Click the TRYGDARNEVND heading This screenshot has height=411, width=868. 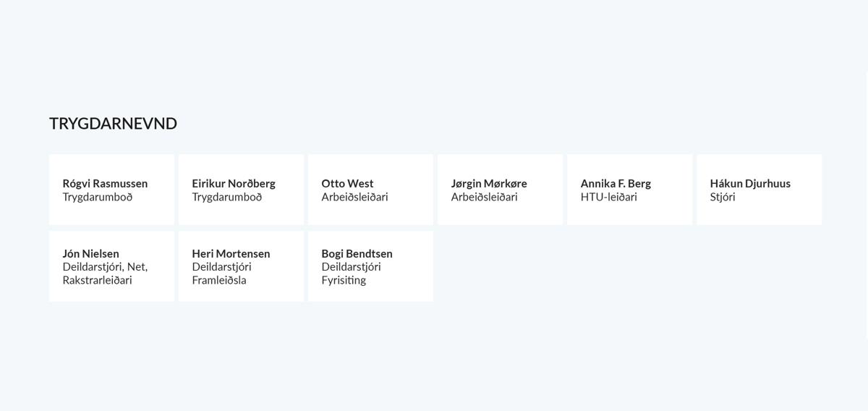click(x=113, y=124)
